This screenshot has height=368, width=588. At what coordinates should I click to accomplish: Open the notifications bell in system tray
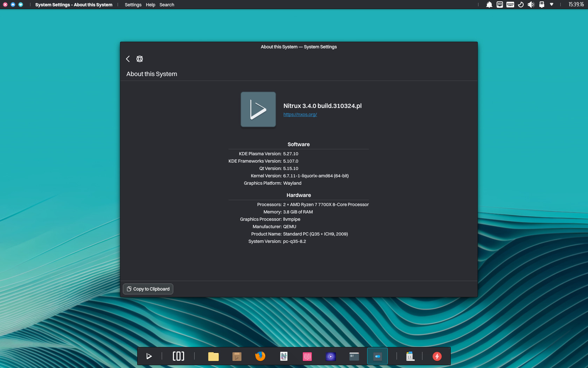click(489, 5)
